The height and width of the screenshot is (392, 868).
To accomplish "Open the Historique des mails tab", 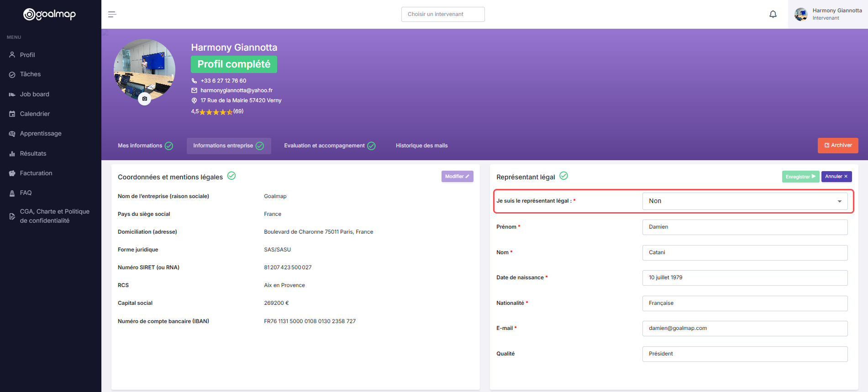I will pos(421,146).
